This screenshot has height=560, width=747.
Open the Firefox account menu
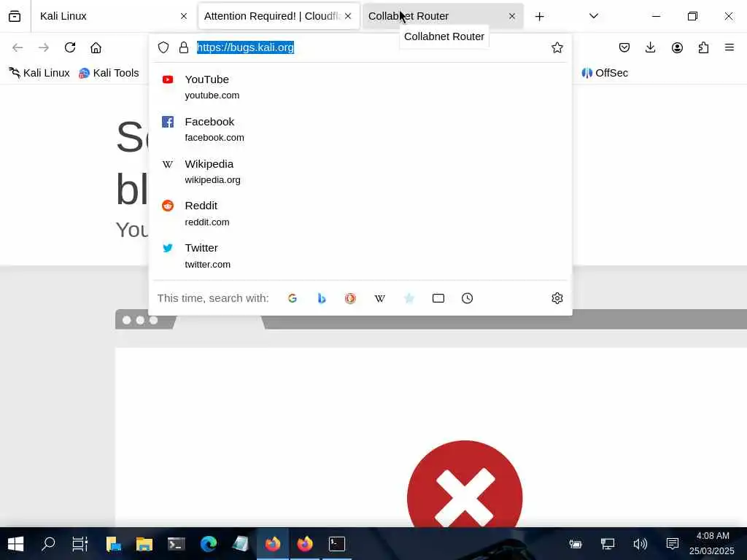pos(677,47)
